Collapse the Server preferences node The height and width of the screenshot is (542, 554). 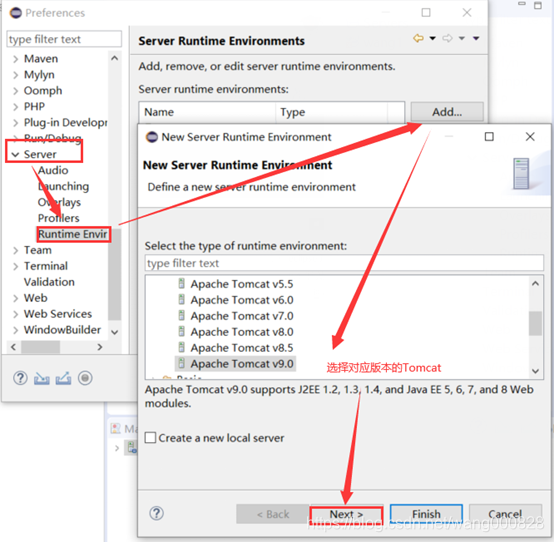[15, 154]
